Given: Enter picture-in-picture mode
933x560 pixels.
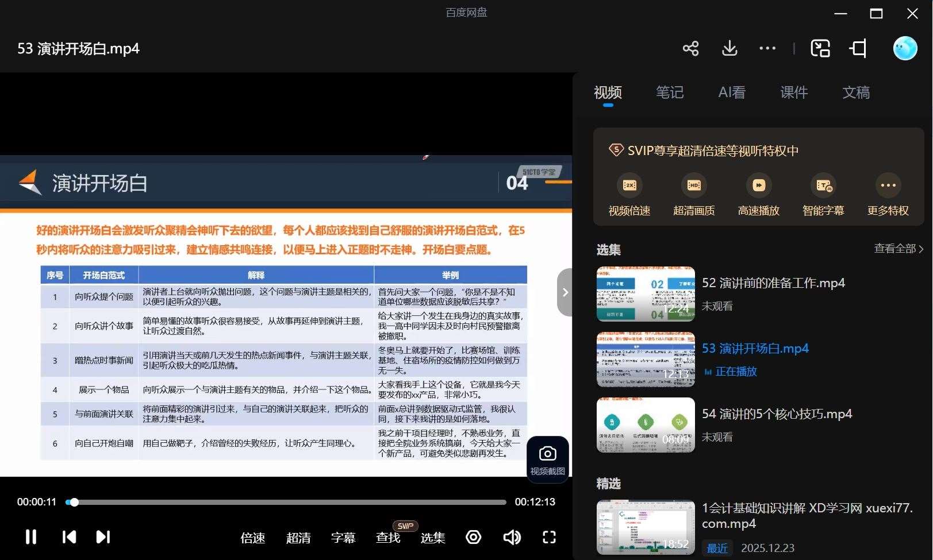Looking at the screenshot, I should pyautogui.click(x=820, y=48).
